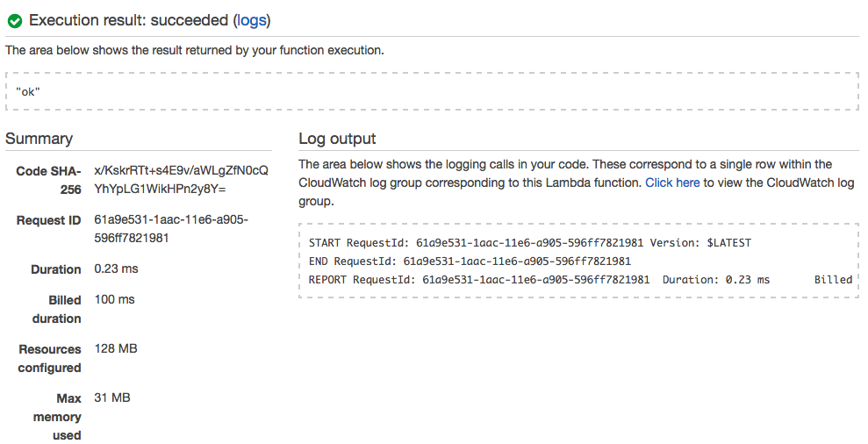Click the Max memory used label

pos(58,417)
